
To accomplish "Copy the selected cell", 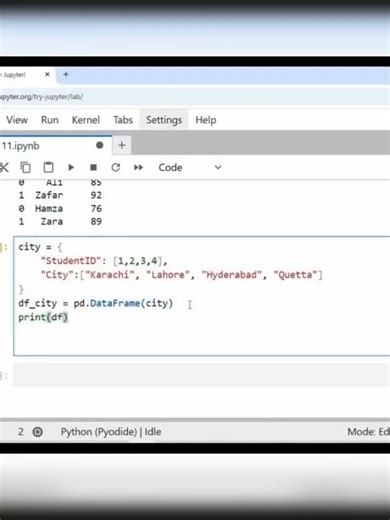I will pos(26,167).
